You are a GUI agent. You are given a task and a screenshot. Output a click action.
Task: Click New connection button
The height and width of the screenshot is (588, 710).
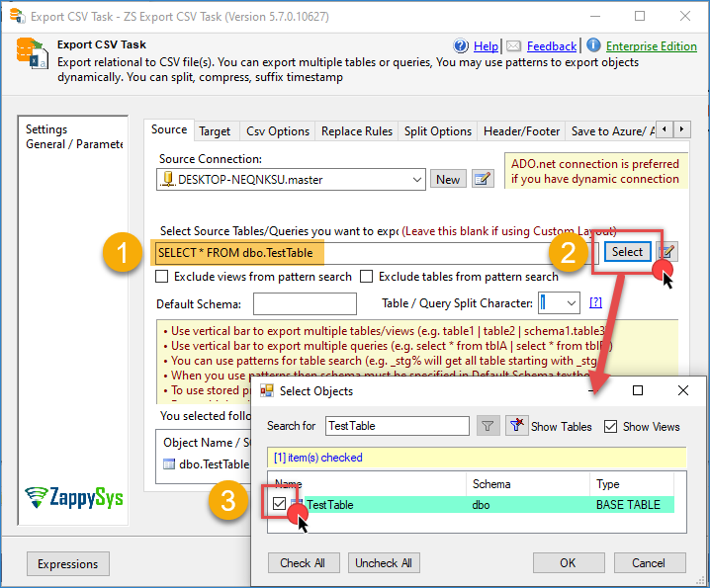pos(448,179)
